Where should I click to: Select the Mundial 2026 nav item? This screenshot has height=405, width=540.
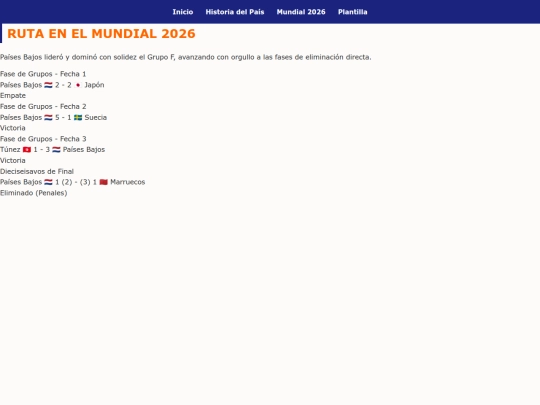coord(301,12)
